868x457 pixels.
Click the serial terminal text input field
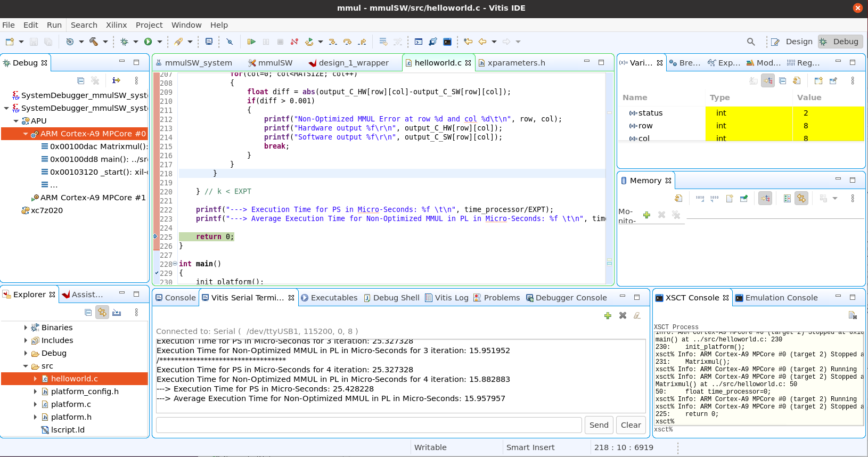[369, 425]
